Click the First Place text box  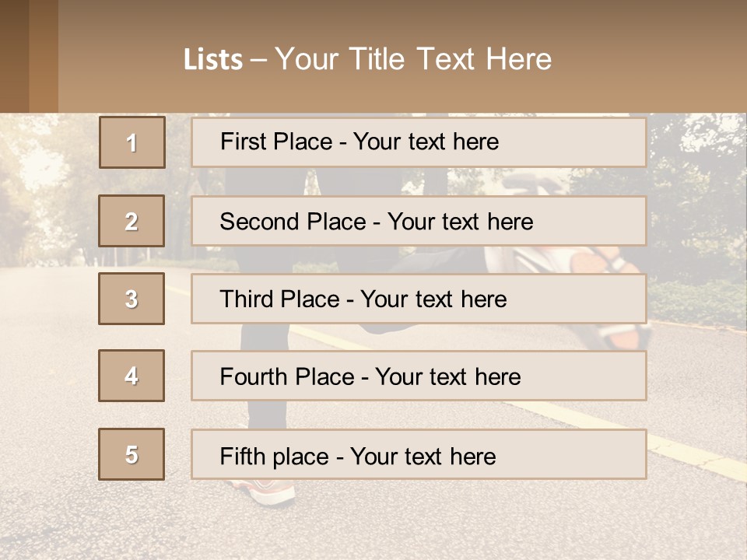coord(419,142)
